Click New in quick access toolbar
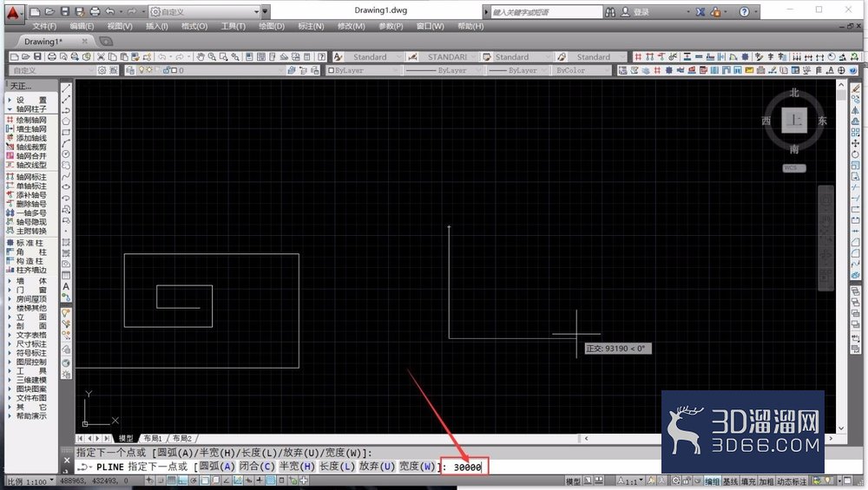This screenshot has width=868, height=490. (x=36, y=11)
